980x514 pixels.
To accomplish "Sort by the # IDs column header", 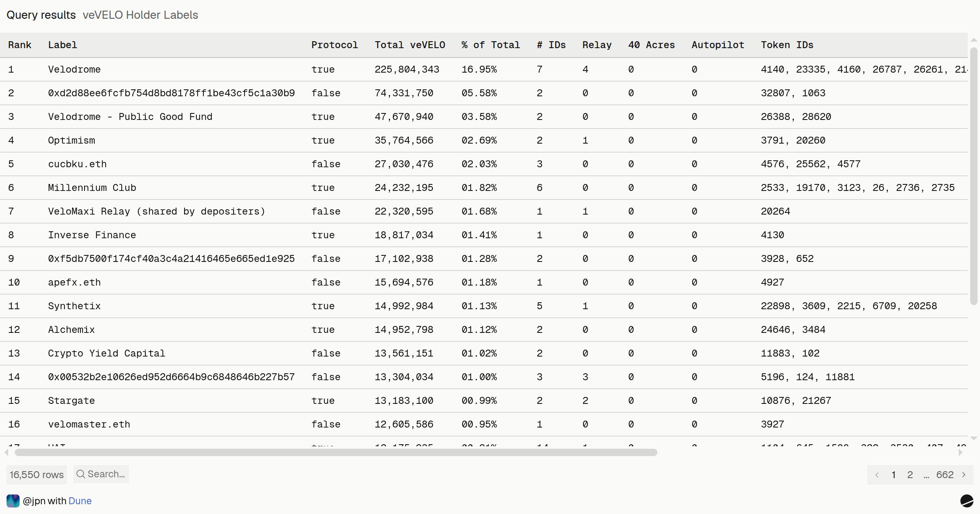I will [x=551, y=45].
